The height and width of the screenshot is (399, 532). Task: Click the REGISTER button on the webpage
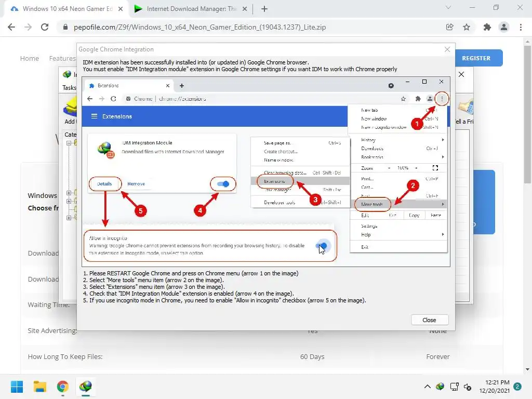(x=476, y=58)
